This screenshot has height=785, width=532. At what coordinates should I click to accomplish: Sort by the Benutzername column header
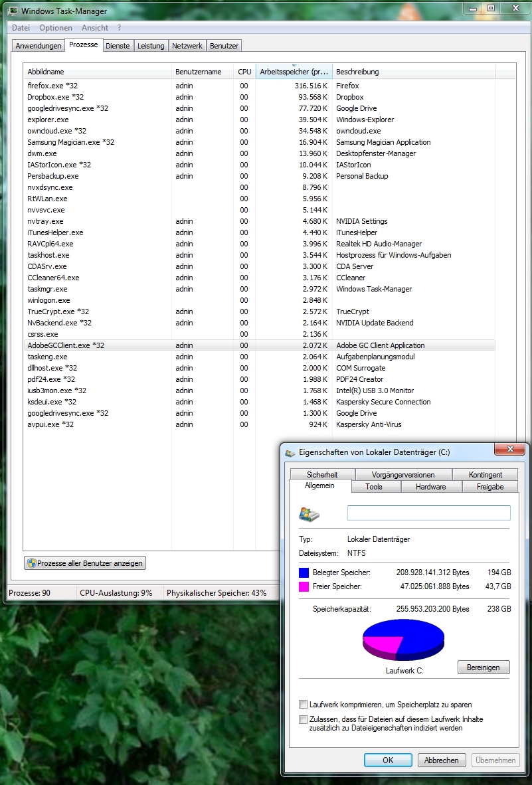click(x=202, y=72)
